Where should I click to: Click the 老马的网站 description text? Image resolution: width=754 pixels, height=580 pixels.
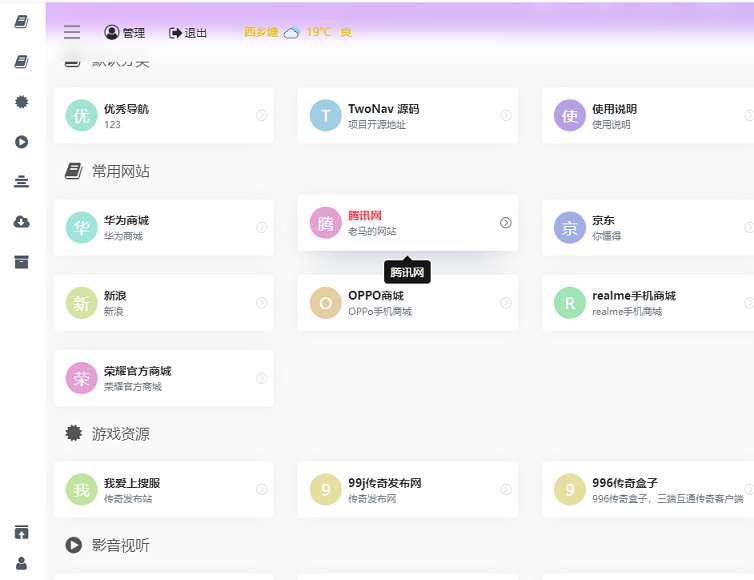(x=372, y=231)
